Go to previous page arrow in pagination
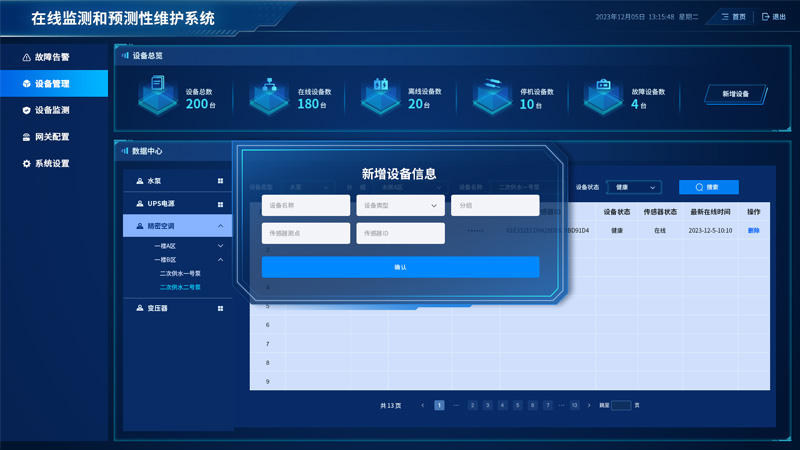This screenshot has height=450, width=800. (x=422, y=406)
